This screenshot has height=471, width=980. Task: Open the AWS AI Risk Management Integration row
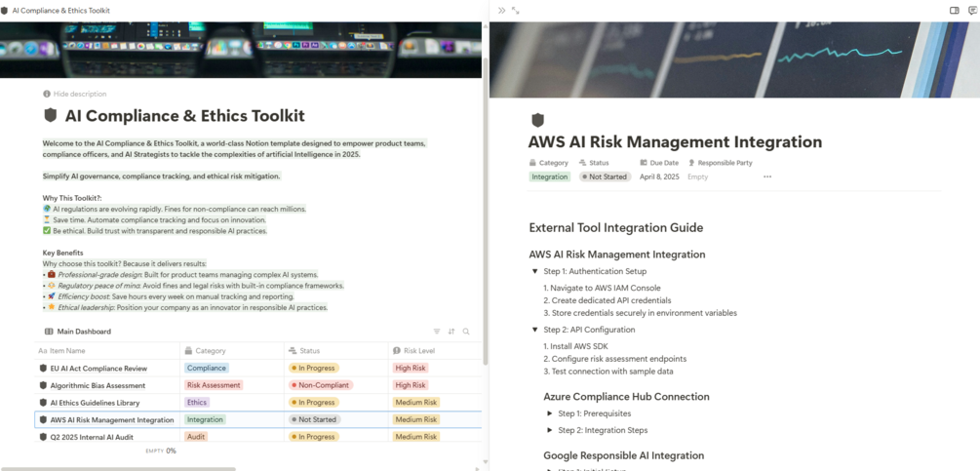tap(258, 419)
